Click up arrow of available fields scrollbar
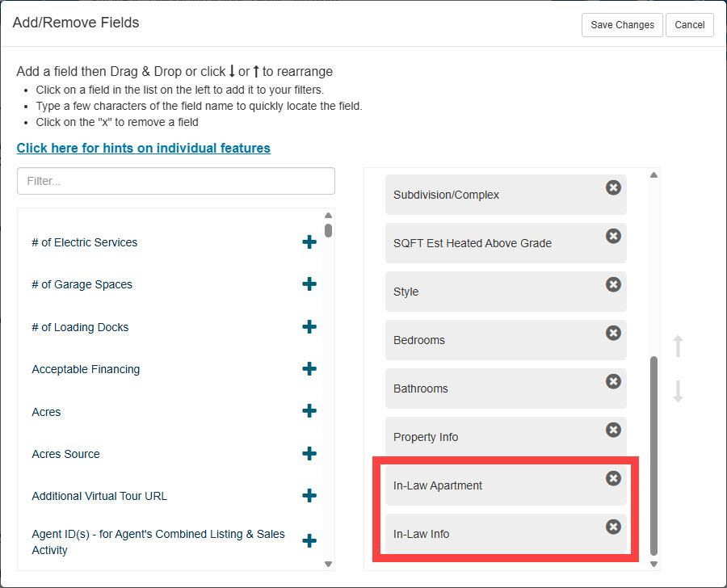 click(328, 215)
